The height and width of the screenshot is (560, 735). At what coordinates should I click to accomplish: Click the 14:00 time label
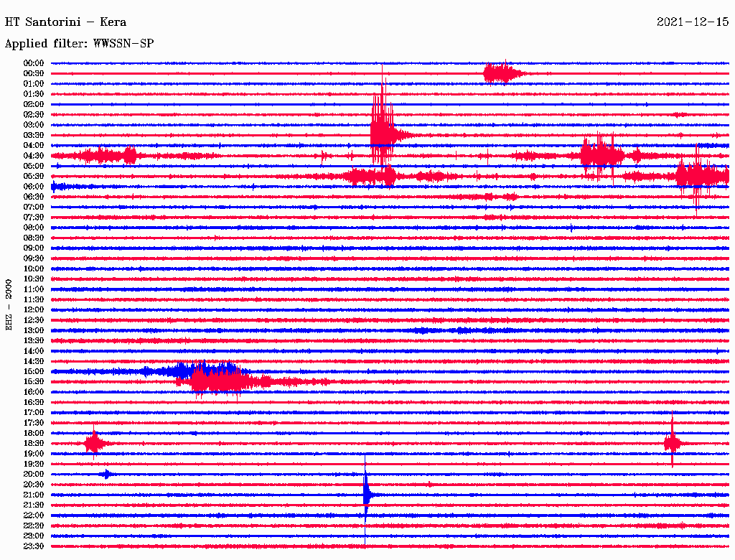[x=34, y=351]
